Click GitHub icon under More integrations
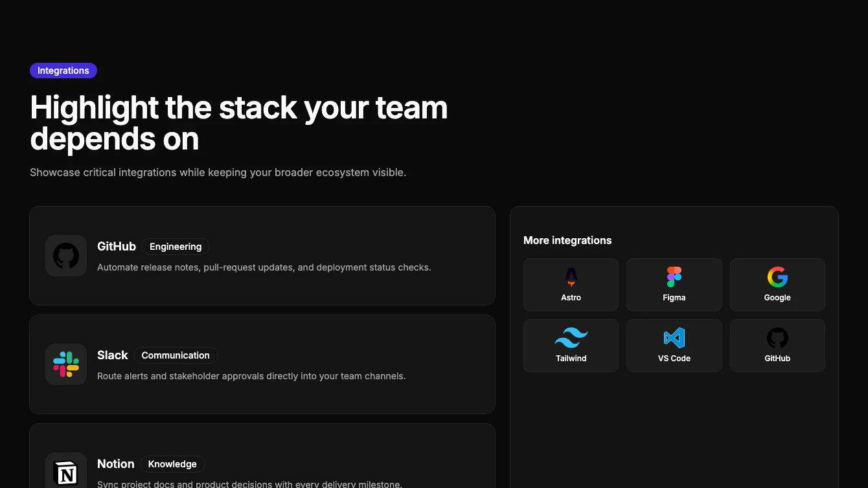 coord(777,338)
